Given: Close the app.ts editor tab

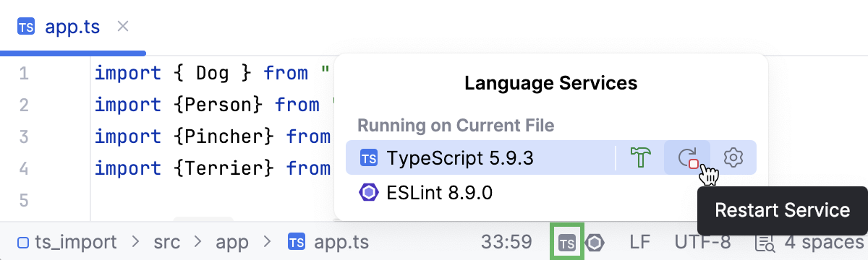Looking at the screenshot, I should (x=123, y=27).
